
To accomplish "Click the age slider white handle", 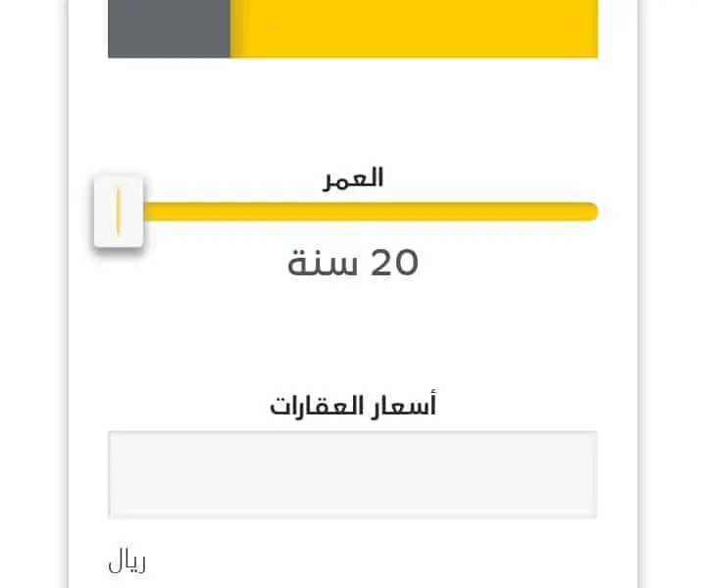I will click(x=119, y=212).
